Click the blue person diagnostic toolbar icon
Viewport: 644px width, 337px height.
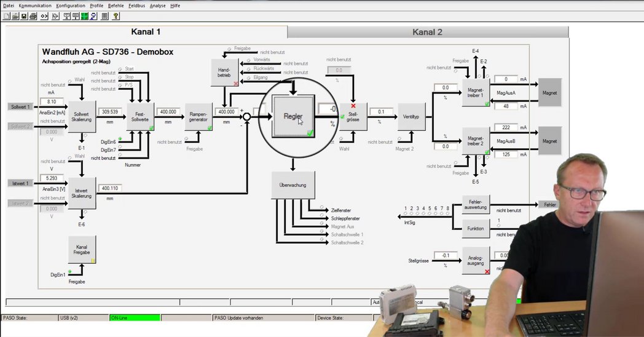(x=93, y=16)
